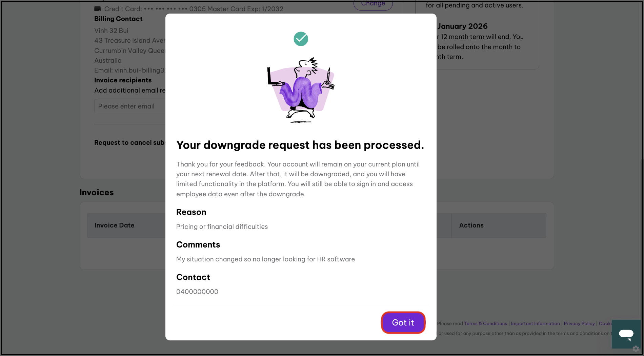This screenshot has height=356, width=644.
Task: Open the Cookie policy link
Action: pos(605,323)
